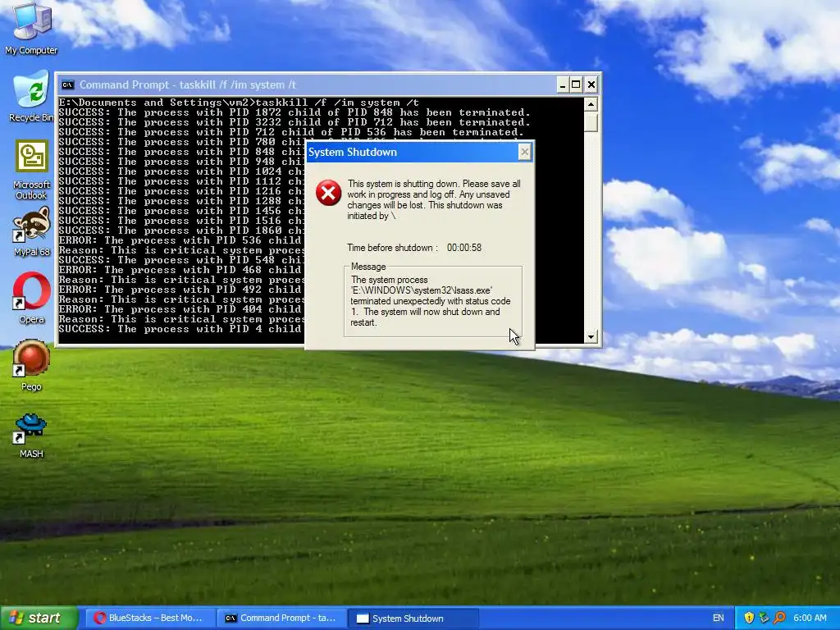The image size is (840, 630).
Task: Click the SUCCESS line for PID 1112
Action: (181, 181)
